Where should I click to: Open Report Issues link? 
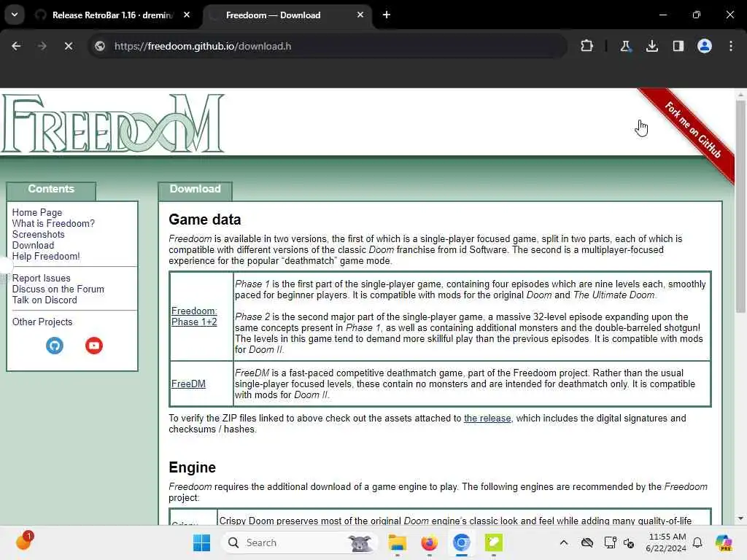41,278
